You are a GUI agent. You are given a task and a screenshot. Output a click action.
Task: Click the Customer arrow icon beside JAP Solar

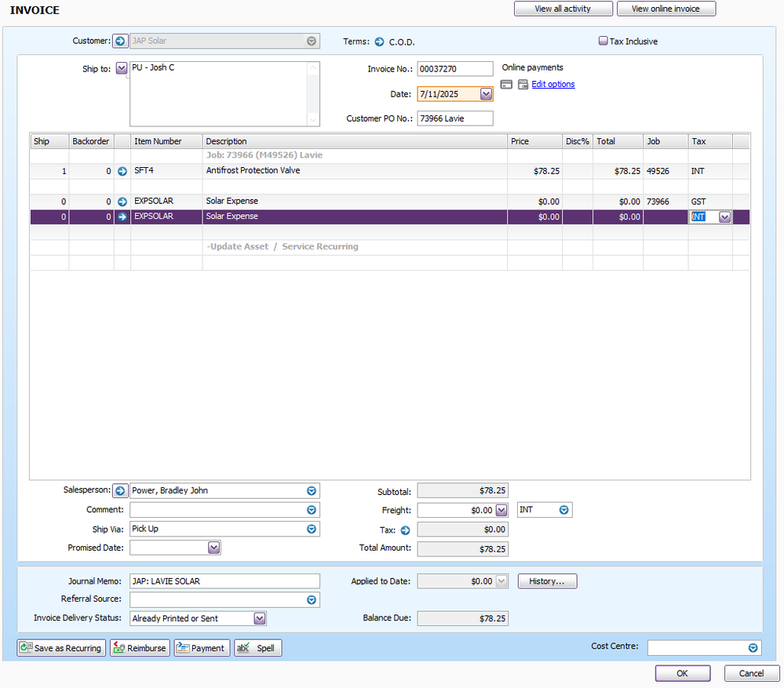[x=120, y=41]
